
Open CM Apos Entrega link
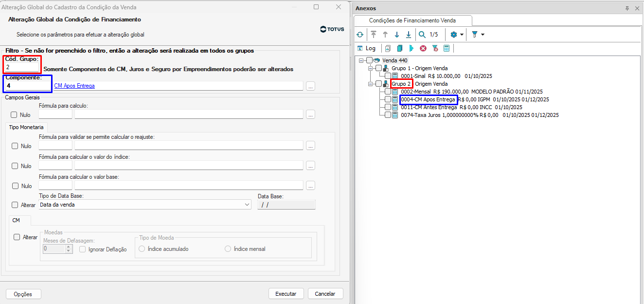pos(74,86)
